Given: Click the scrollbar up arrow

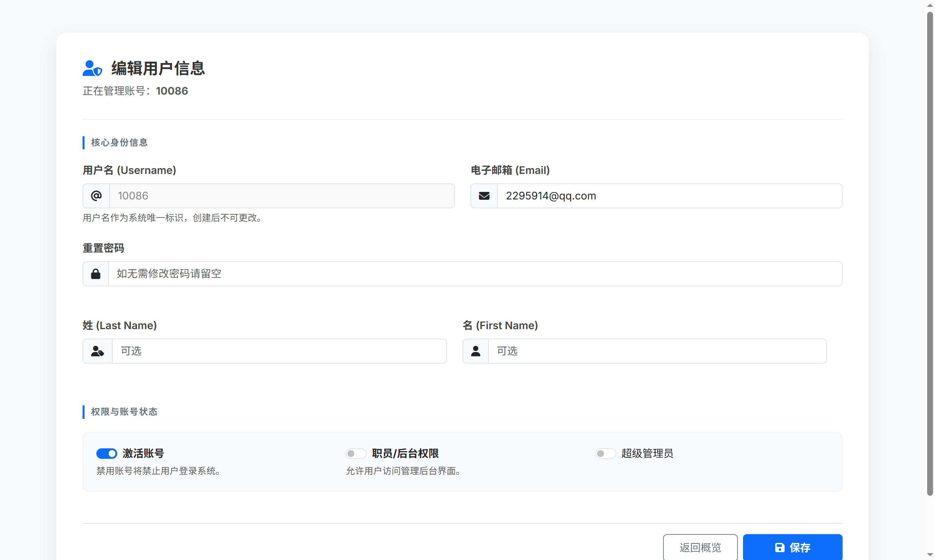Looking at the screenshot, I should [929, 5].
